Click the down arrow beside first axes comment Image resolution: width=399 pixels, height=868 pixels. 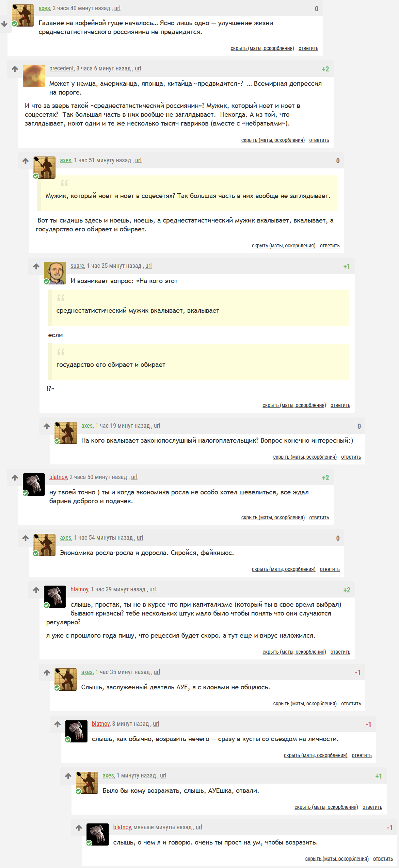(x=4, y=24)
